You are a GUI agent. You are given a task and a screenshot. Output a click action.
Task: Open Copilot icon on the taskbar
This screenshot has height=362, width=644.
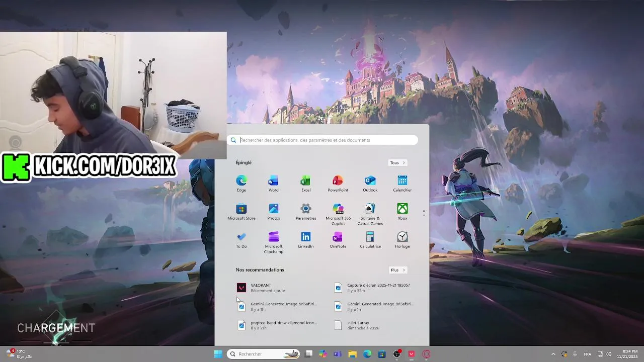(323, 354)
